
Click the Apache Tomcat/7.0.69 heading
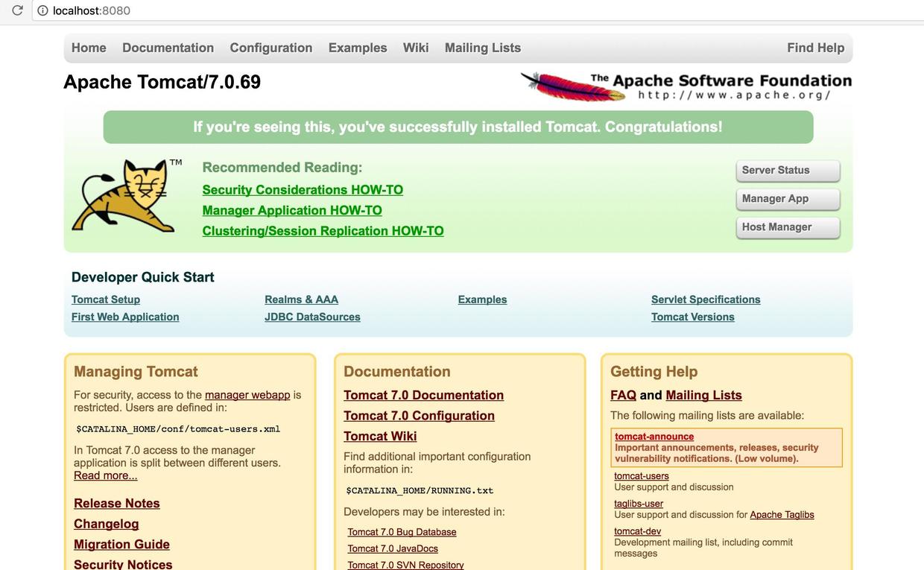162,82
